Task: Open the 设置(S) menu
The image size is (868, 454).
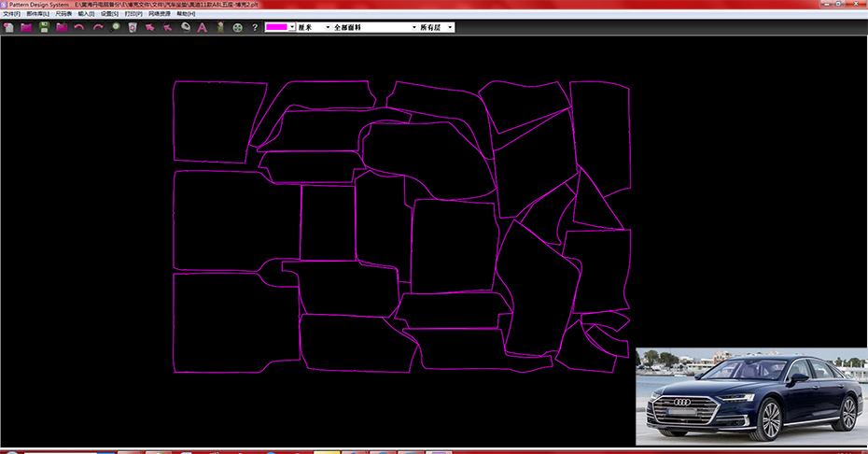Action: point(109,14)
